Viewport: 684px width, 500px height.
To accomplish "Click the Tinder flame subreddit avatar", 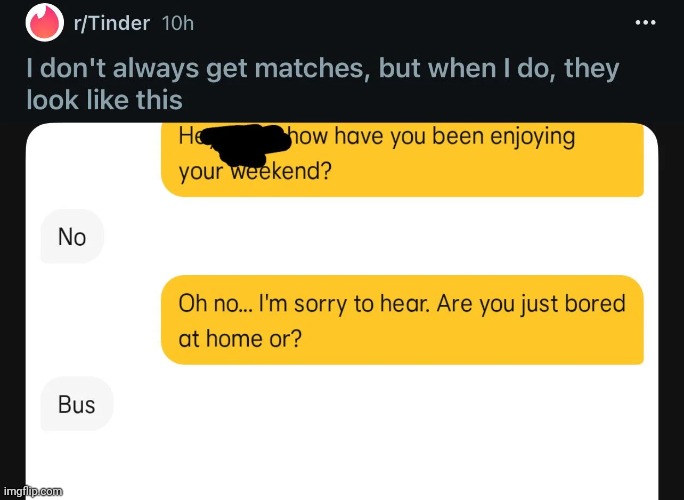I will (44, 23).
